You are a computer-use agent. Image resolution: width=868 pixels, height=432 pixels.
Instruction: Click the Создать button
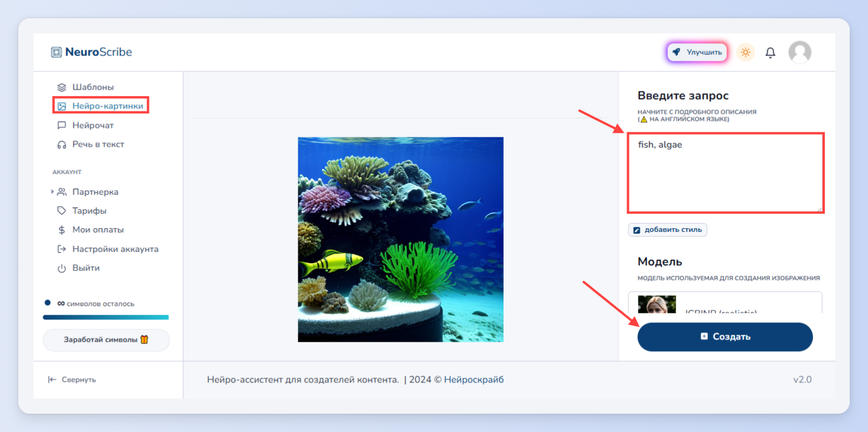tap(725, 337)
